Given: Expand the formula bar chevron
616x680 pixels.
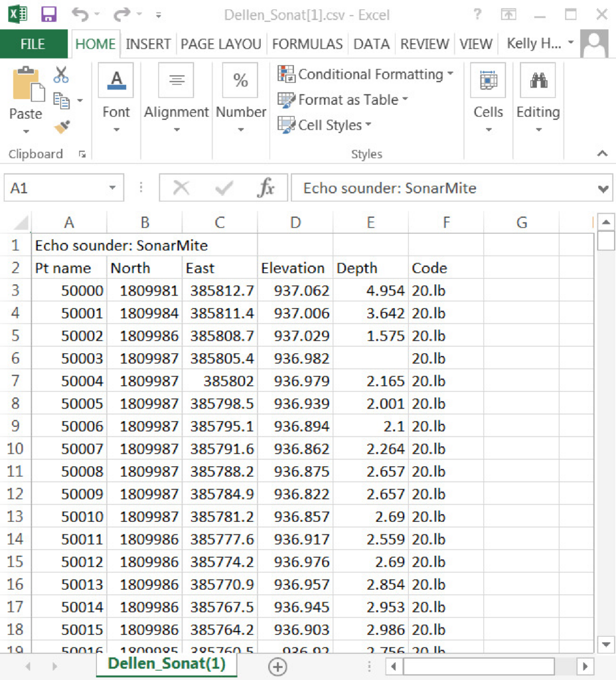Looking at the screenshot, I should (x=603, y=189).
